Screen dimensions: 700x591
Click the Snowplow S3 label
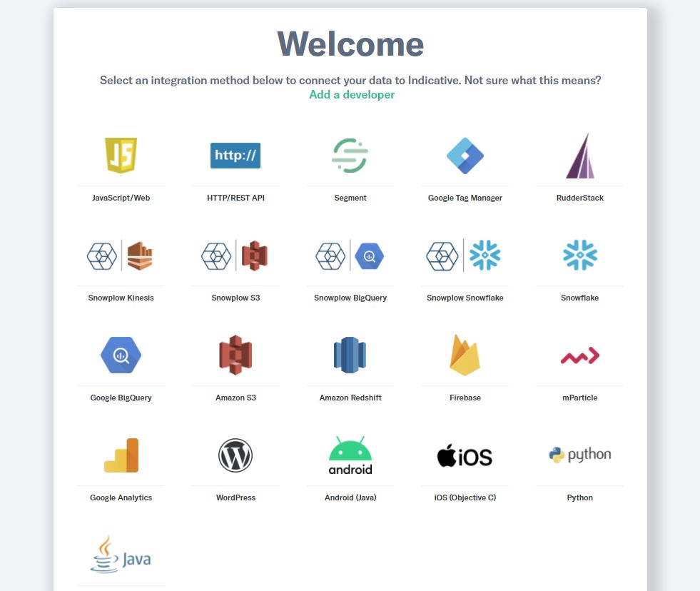[235, 298]
